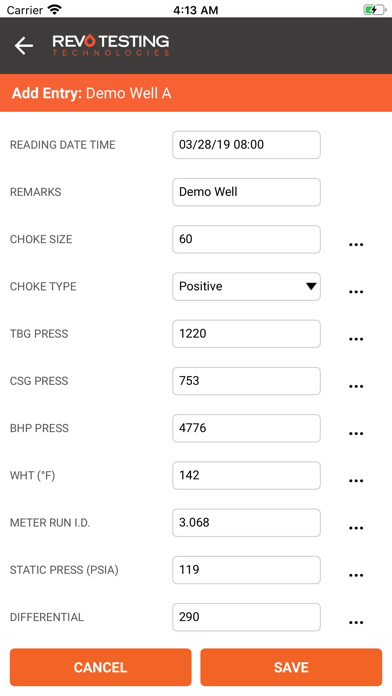
Task: Open more options for Static Press
Action: pos(356,575)
